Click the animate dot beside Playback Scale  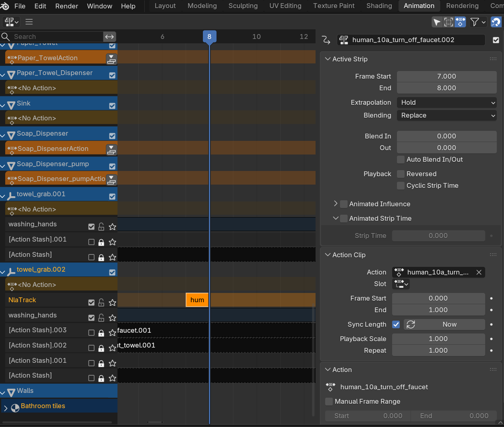click(x=492, y=339)
